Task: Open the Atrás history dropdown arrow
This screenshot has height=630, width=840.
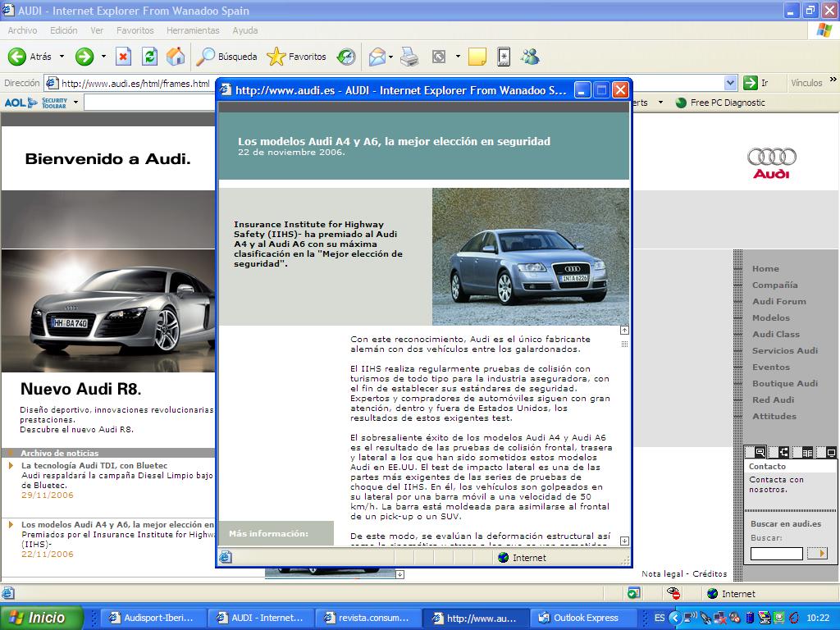Action: click(x=62, y=57)
